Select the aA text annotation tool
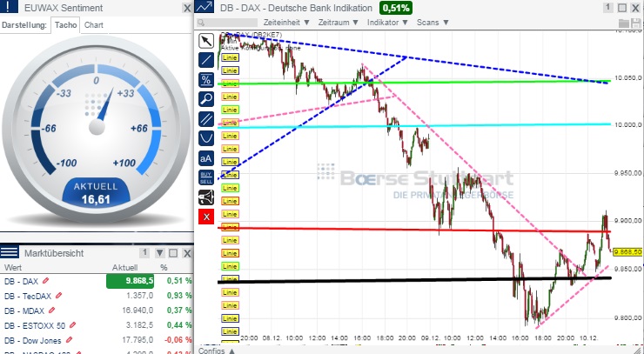The image size is (644, 354). point(206,157)
